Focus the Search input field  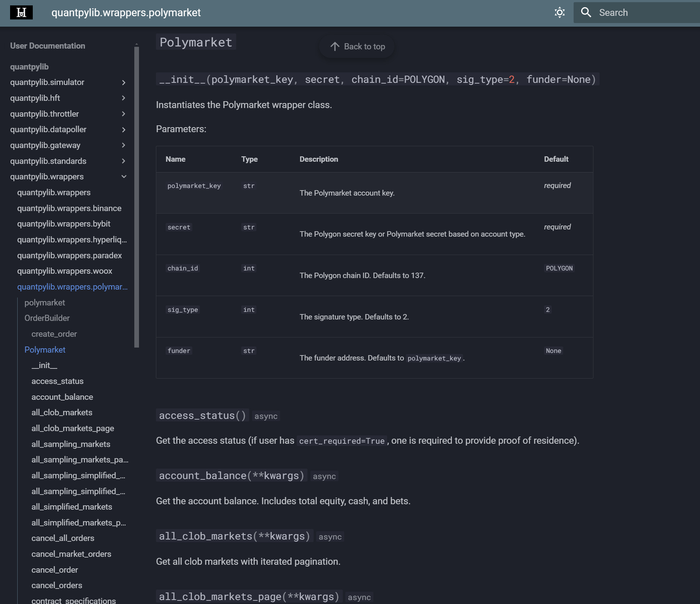pyautogui.click(x=637, y=13)
